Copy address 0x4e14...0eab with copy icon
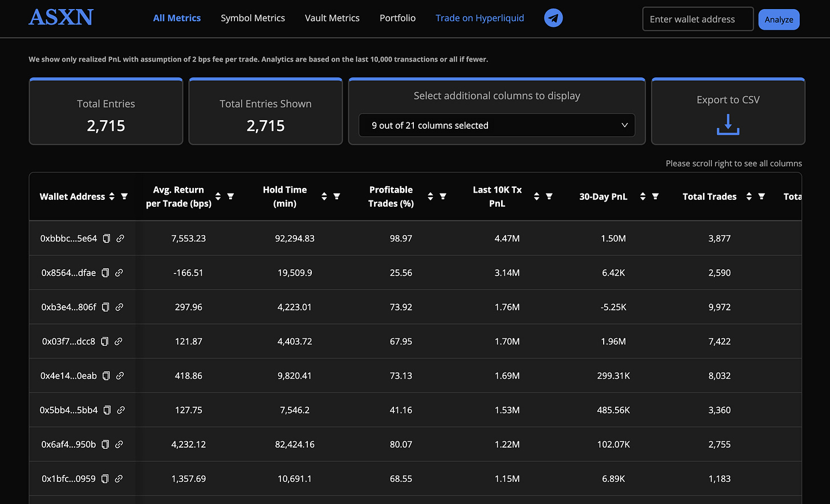Screen dimensions: 830x504 (107, 376)
